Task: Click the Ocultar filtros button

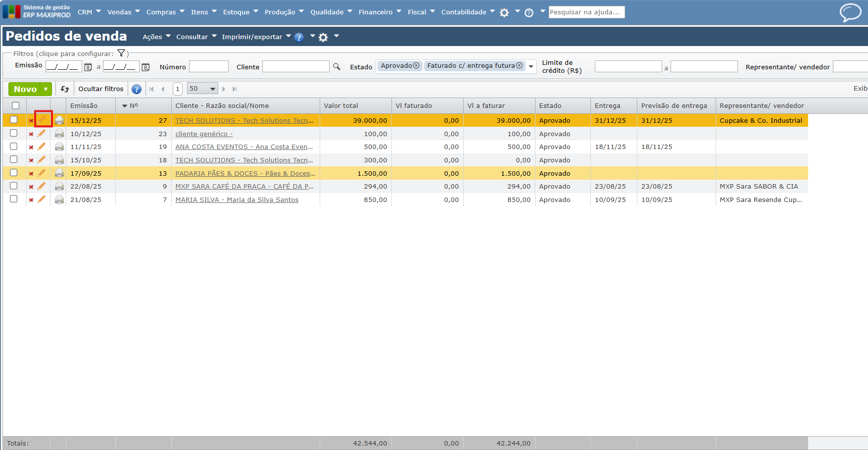Action: (101, 89)
